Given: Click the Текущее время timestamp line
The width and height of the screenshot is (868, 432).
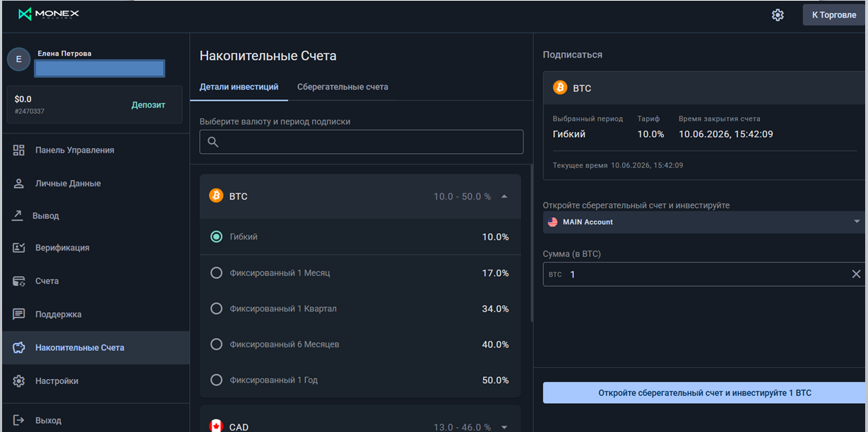Looking at the screenshot, I should tap(618, 165).
